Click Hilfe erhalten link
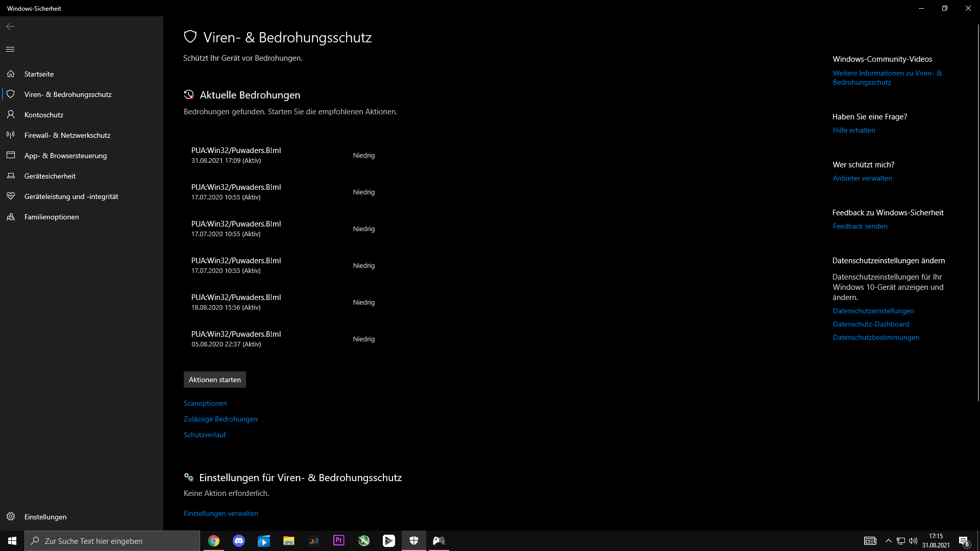Image resolution: width=980 pixels, height=551 pixels. (x=854, y=130)
